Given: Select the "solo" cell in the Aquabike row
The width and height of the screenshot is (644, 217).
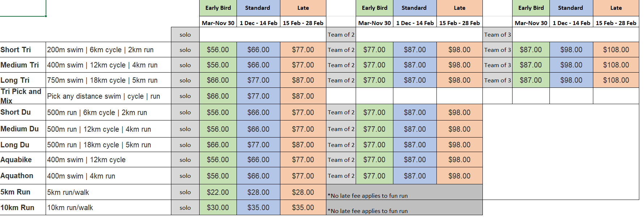Looking at the screenshot, I should point(185,160).
